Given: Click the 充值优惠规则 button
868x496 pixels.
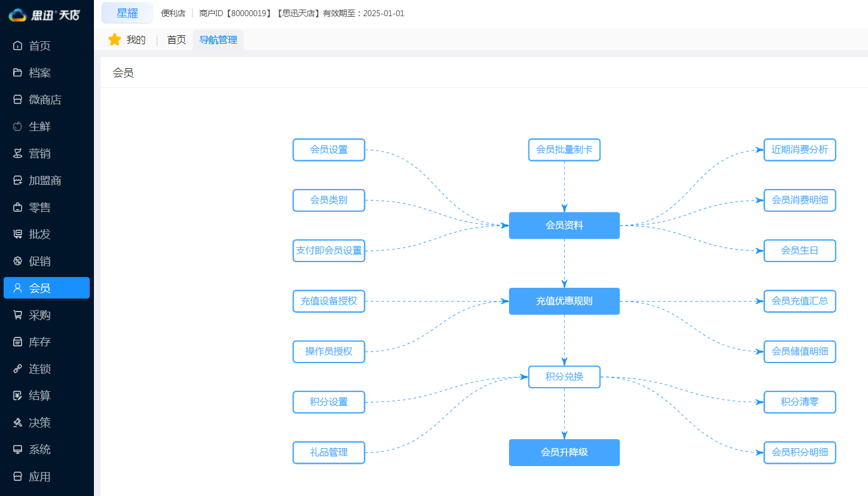Looking at the screenshot, I should click(x=564, y=301).
